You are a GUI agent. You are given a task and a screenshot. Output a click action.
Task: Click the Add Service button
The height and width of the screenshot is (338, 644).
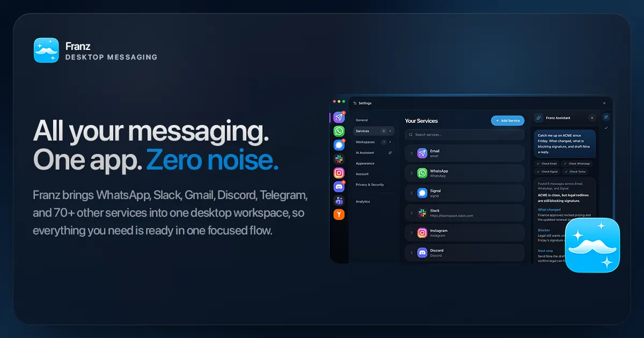pos(508,121)
